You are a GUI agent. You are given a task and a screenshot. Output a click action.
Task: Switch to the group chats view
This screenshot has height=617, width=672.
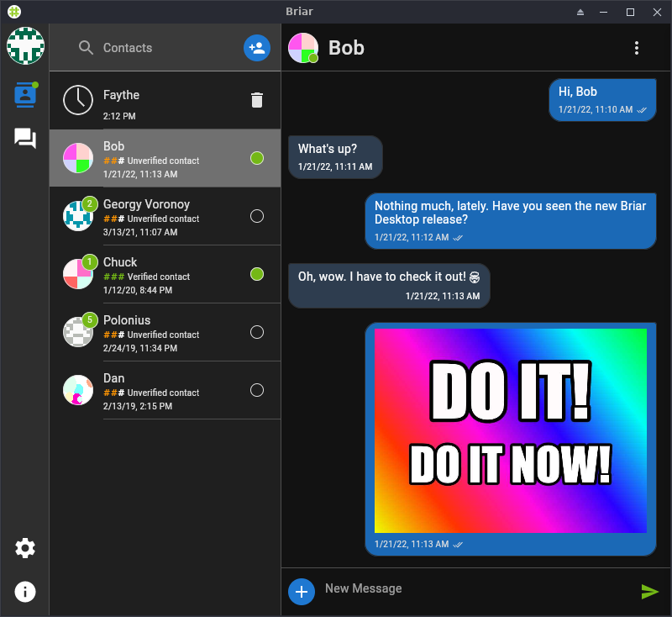click(25, 139)
